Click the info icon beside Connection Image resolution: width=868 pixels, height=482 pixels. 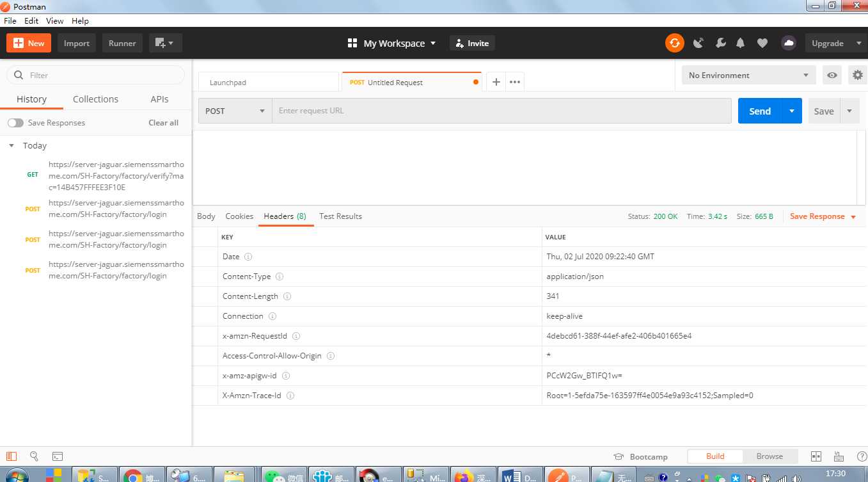[272, 316]
